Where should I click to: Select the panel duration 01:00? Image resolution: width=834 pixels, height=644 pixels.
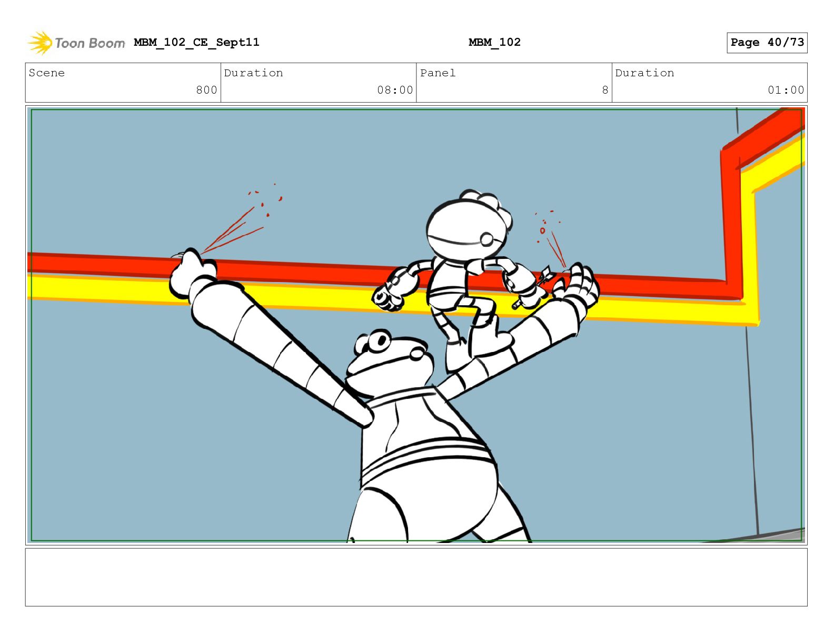pyautogui.click(x=786, y=90)
